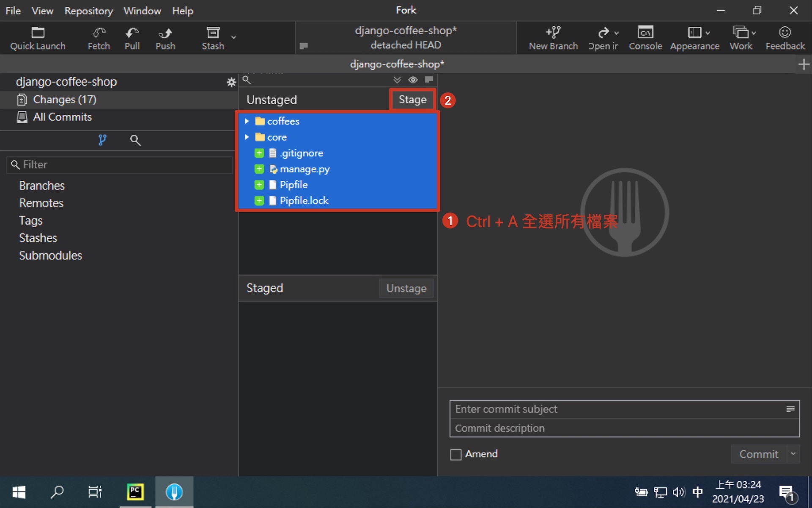
Task: Click the Commit description field
Action: click(625, 428)
